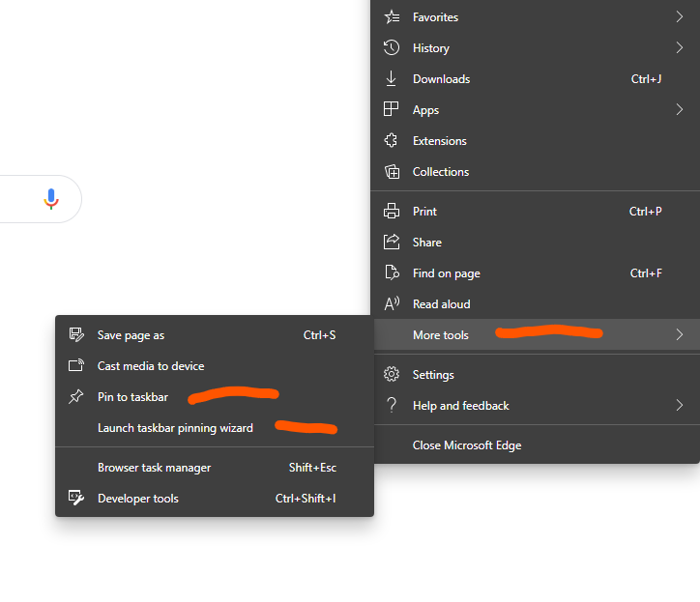Open the More tools entry
Screen dimensions: 700x602
[537, 334]
